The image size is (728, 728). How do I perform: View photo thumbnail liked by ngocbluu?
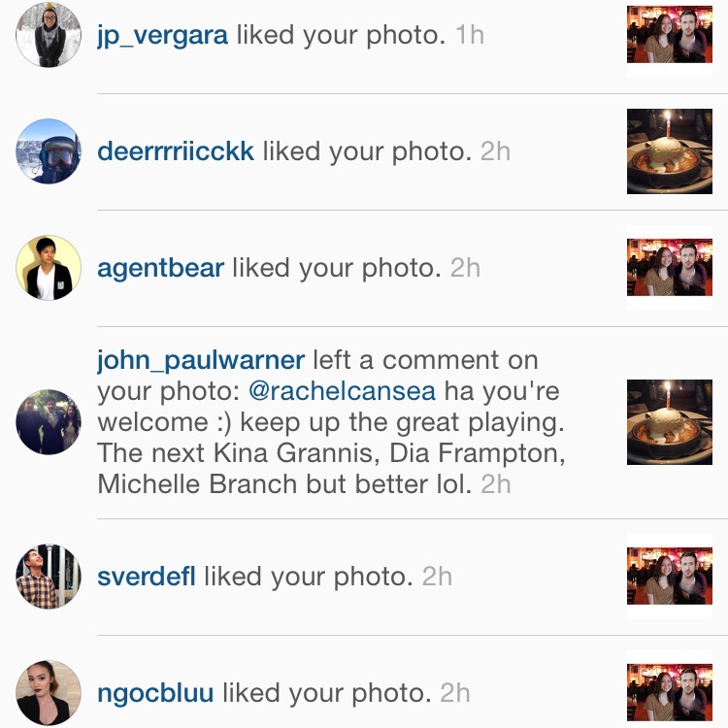tap(670, 693)
